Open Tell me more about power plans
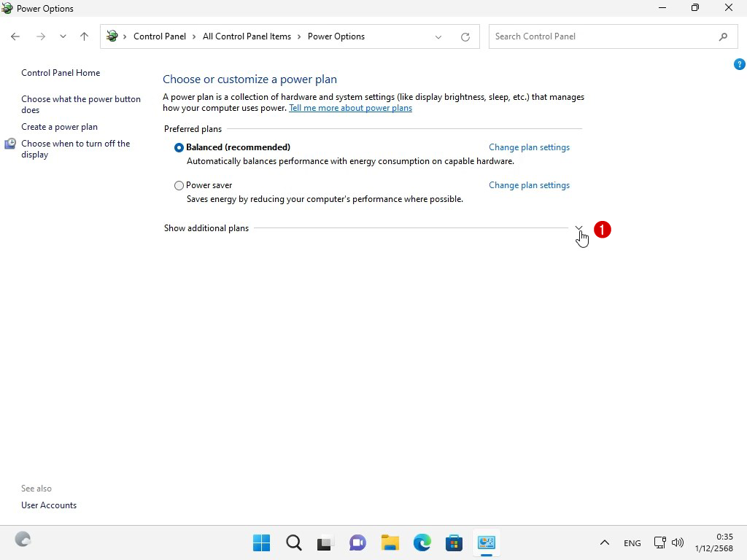 coord(350,108)
